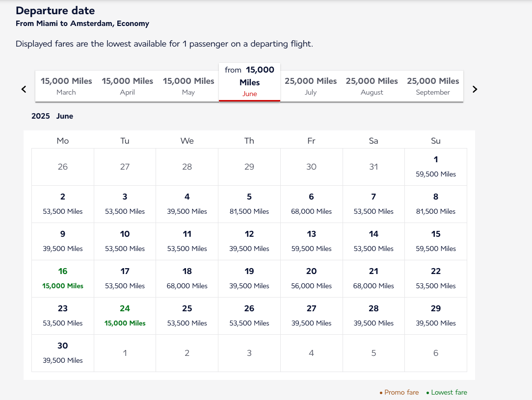532x400 pixels.
Task: Click the Promo fare legend label
Action: coord(401,392)
